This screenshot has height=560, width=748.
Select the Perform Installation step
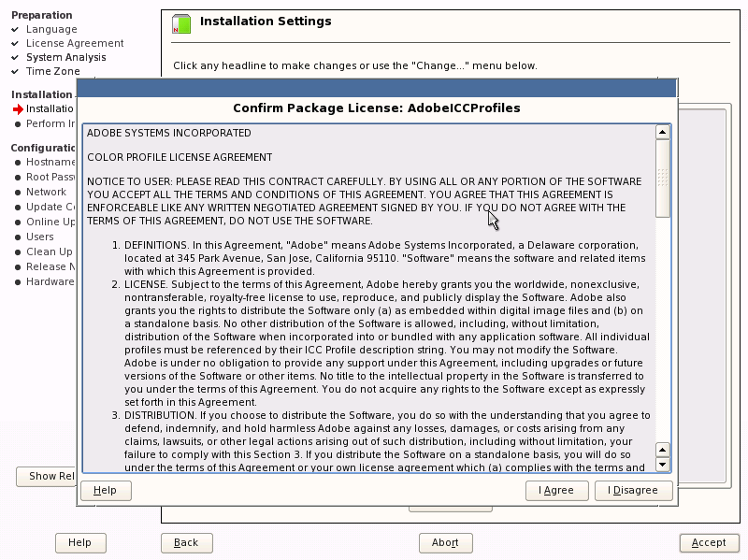pos(50,123)
